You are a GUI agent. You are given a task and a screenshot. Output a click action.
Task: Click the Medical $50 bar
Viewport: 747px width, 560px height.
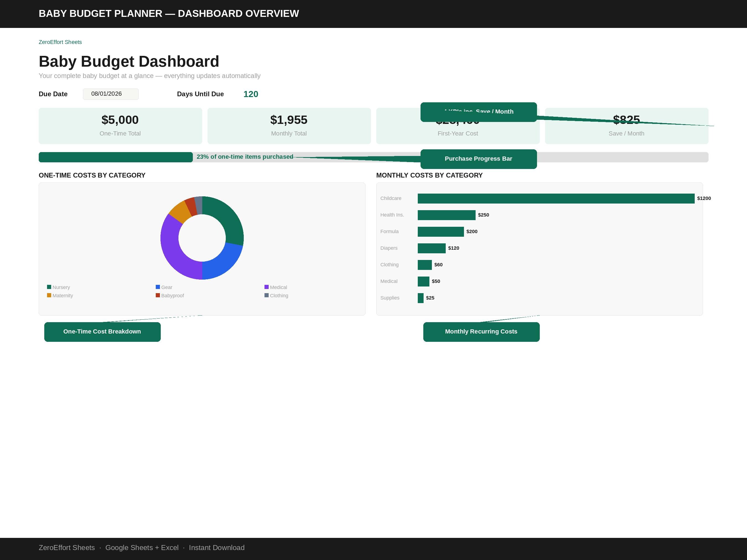click(x=424, y=282)
